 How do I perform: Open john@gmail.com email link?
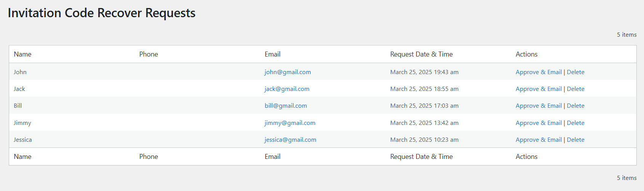click(x=288, y=72)
